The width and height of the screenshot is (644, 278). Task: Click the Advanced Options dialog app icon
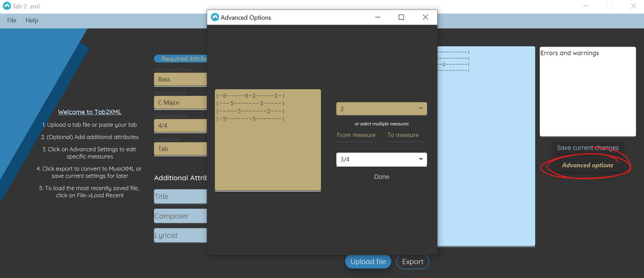coord(215,17)
